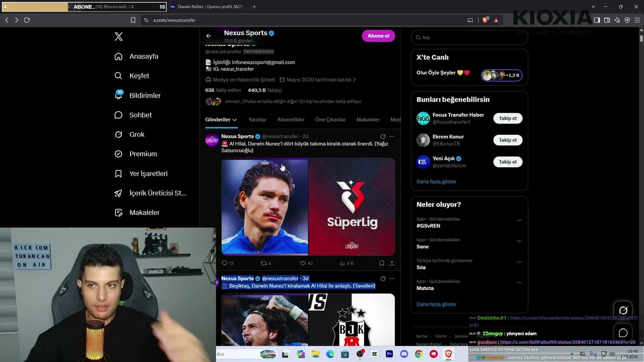The height and width of the screenshot is (362, 644).
Task: Expand the Mayıs 2020 joined-date details chevron
Action: [x=354, y=79]
